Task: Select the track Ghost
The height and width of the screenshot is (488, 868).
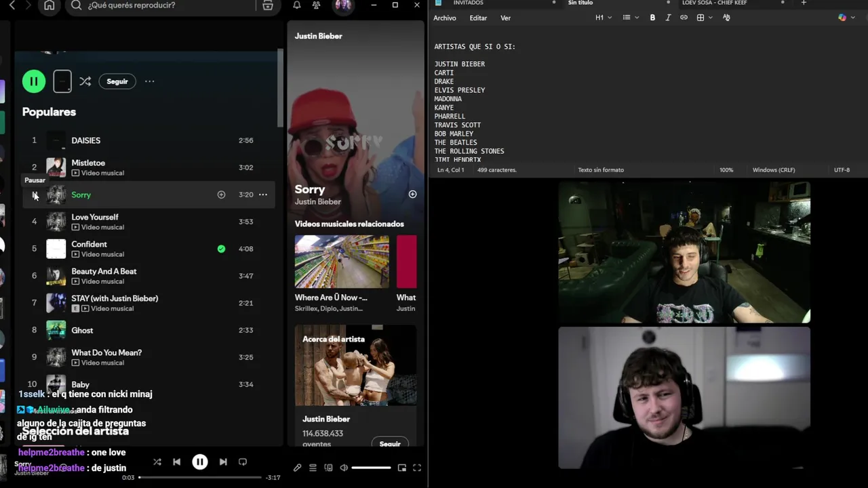Action: coord(82,330)
